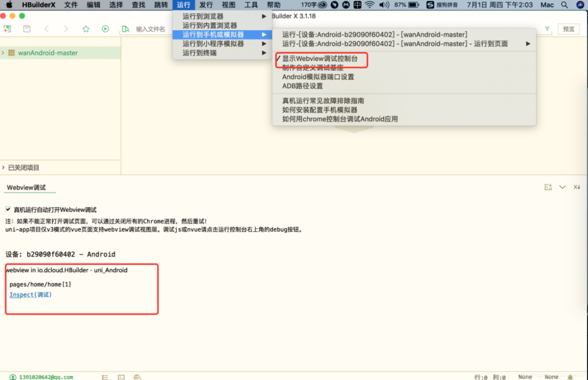This screenshot has height=380, width=588.
Task: Click the Wi-Fi icon in the menu bar
Action: [370, 5]
